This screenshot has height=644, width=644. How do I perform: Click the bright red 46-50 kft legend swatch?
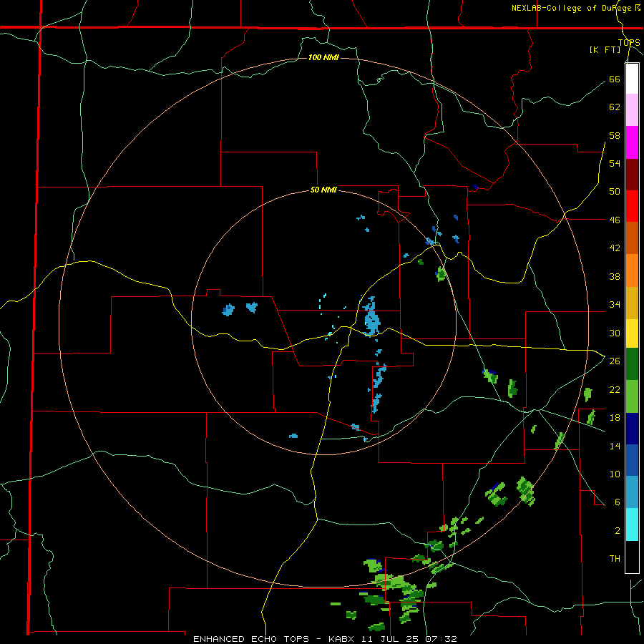coord(632,206)
